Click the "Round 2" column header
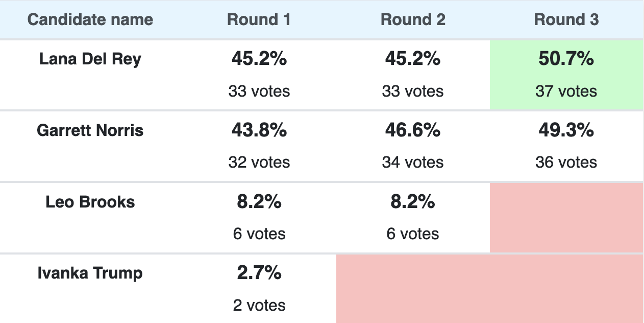644x323 pixels. [x=413, y=20]
